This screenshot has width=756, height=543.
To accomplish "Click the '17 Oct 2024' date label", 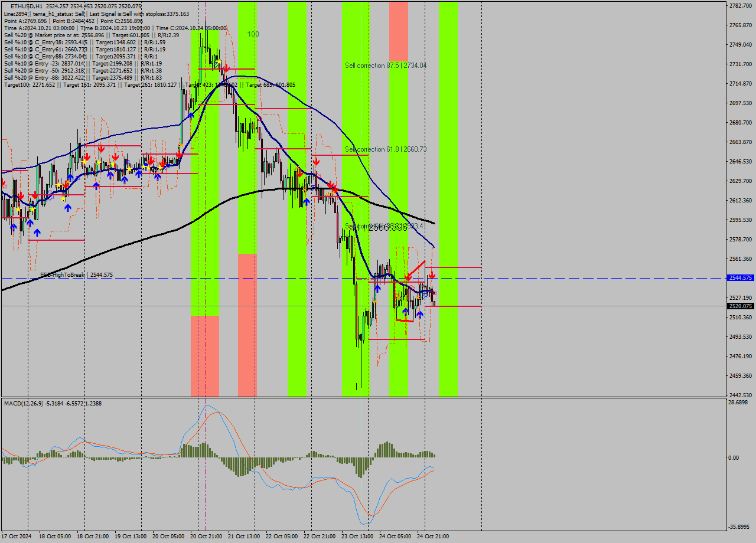I will coord(17,537).
